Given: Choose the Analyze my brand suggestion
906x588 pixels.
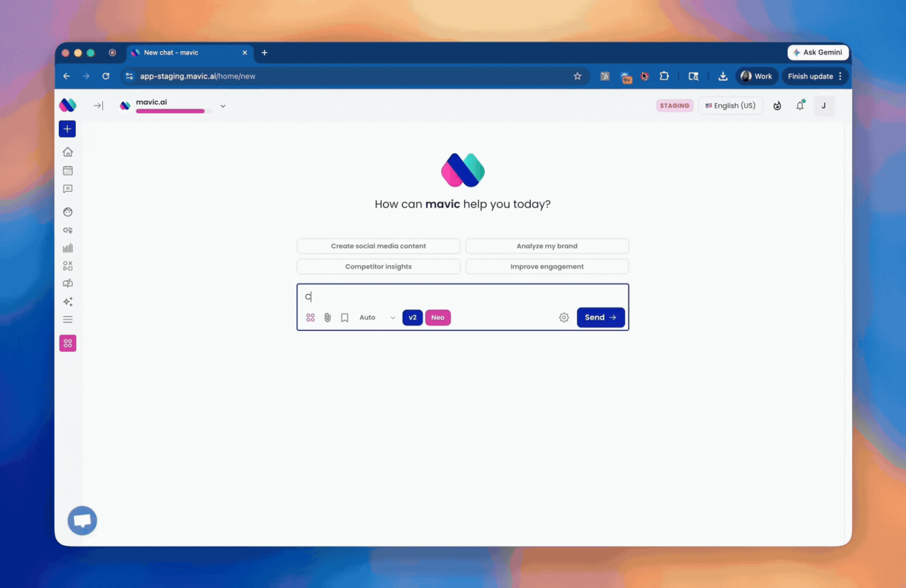Looking at the screenshot, I should (x=547, y=246).
